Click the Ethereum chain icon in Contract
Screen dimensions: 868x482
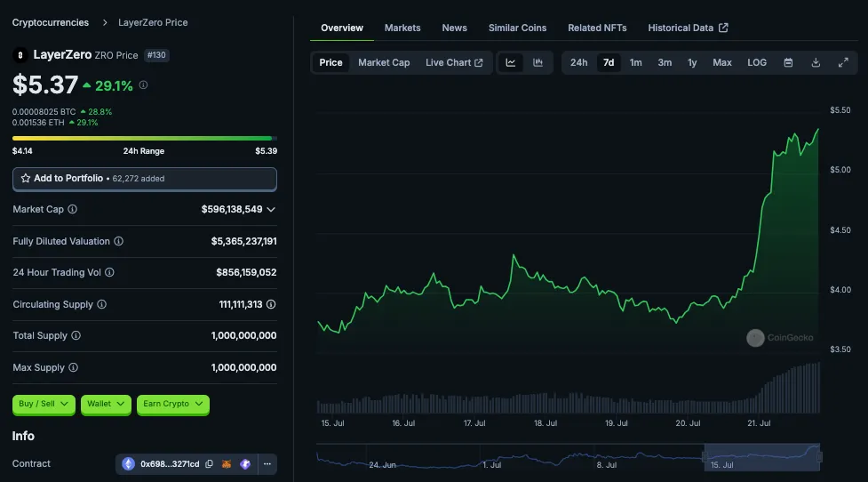[129, 463]
